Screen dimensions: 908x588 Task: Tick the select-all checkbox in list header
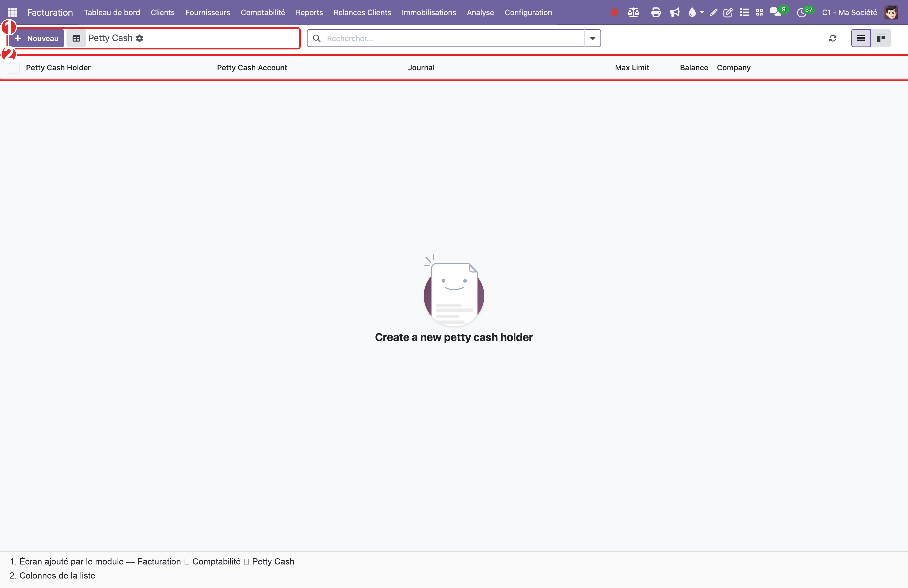(x=14, y=68)
